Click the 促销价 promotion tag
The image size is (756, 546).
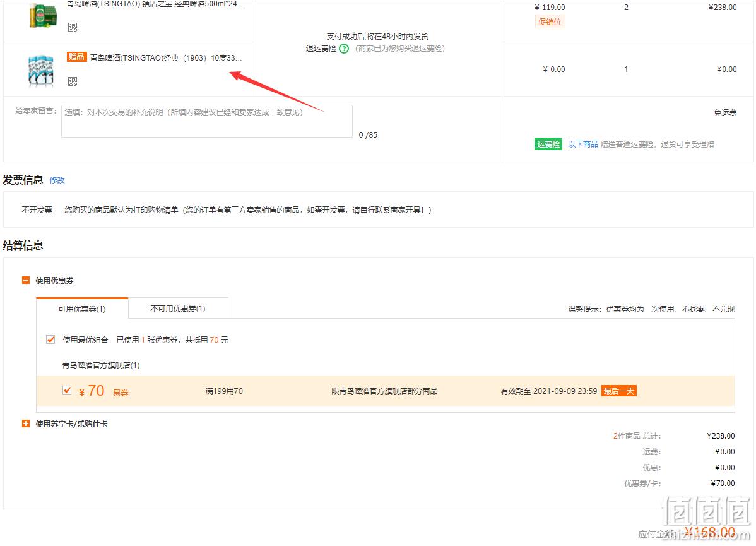tap(550, 21)
